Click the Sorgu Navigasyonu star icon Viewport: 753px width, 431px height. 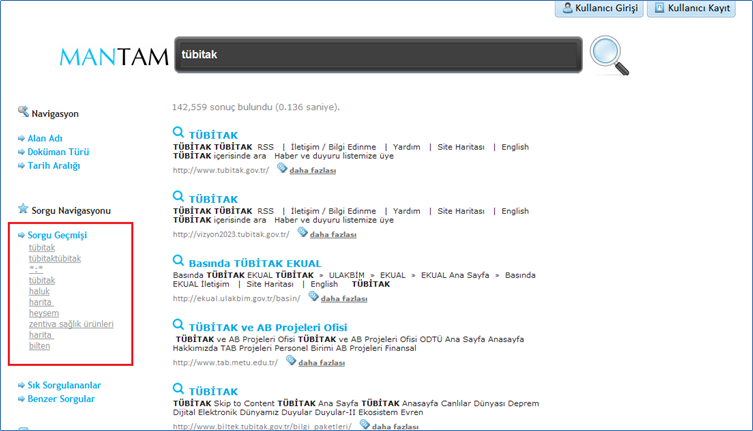click(x=23, y=209)
